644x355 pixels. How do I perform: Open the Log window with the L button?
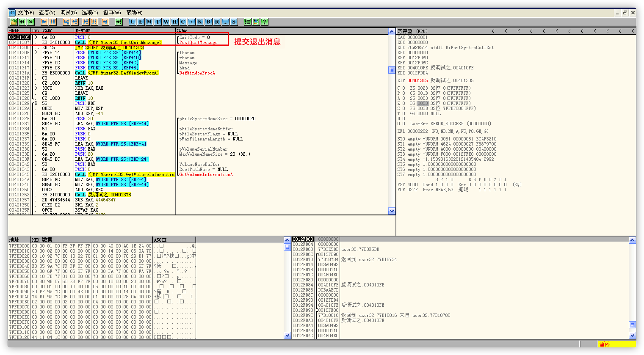[133, 22]
